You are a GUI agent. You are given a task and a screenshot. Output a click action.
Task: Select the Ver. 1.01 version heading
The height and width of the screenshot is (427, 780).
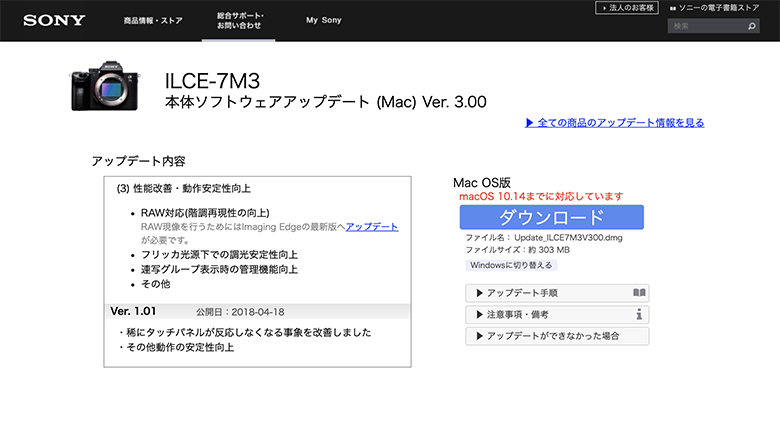pos(133,311)
